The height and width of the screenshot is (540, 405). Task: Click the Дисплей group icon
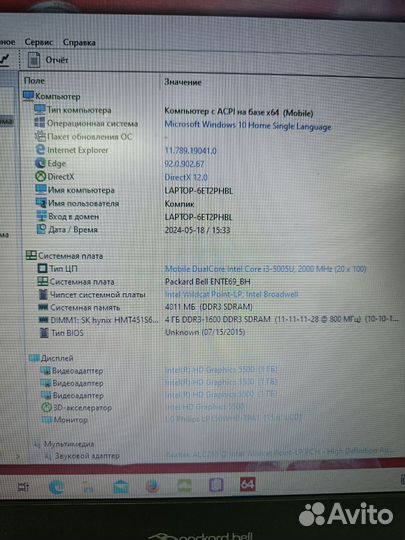34,358
